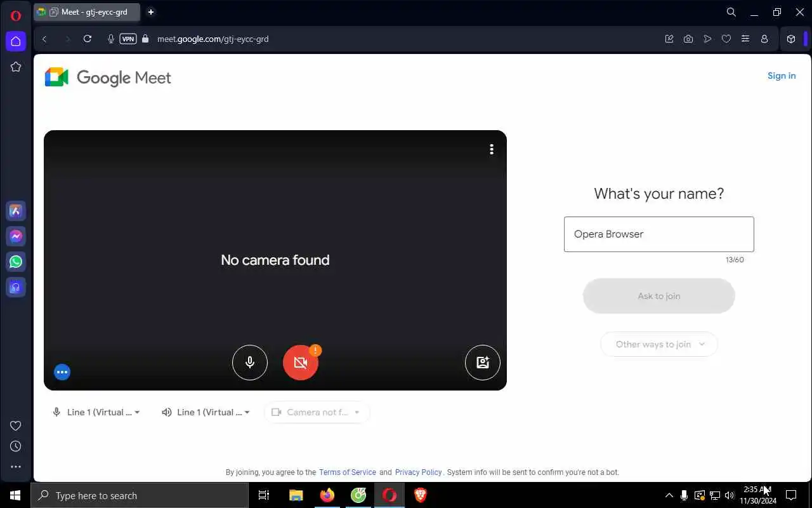Viewport: 812px width, 508px height.
Task: Take a snapshot with camera icon
Action: (688, 39)
